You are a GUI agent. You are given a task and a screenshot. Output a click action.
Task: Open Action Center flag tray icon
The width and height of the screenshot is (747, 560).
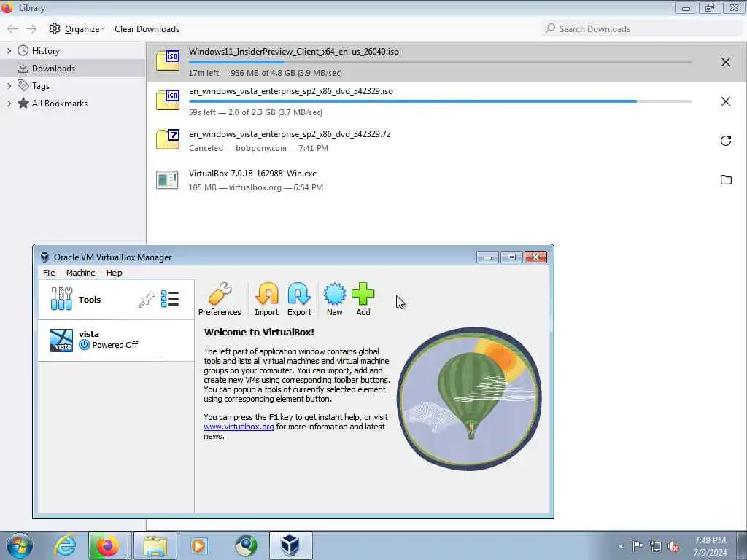tap(638, 545)
